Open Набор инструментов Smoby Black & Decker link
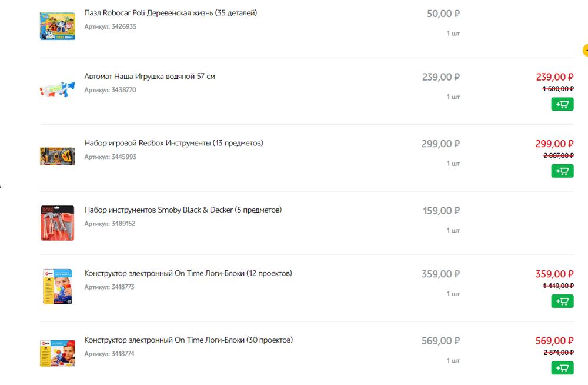The image size is (588, 385). [183, 210]
